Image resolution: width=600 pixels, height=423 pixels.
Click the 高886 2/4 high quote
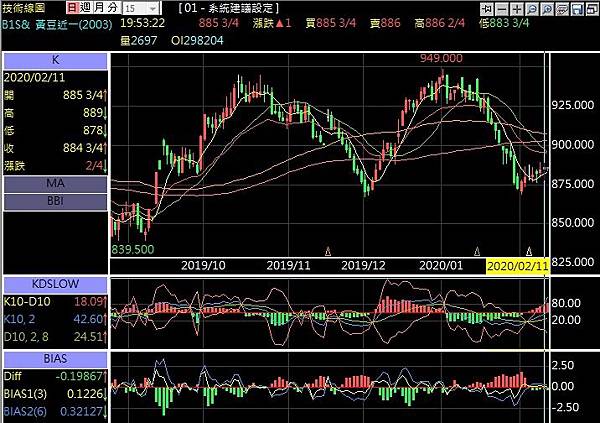coord(439,23)
